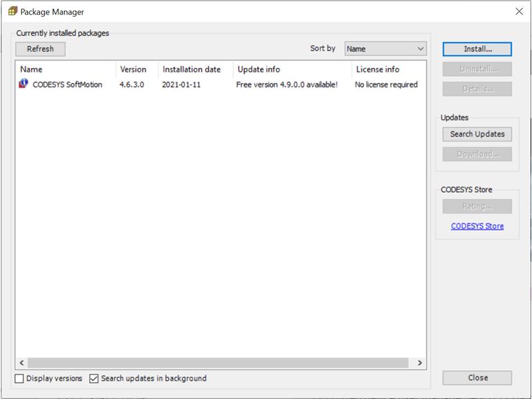
Task: Click the horizontal scrollbar left arrow
Action: [x=22, y=362]
